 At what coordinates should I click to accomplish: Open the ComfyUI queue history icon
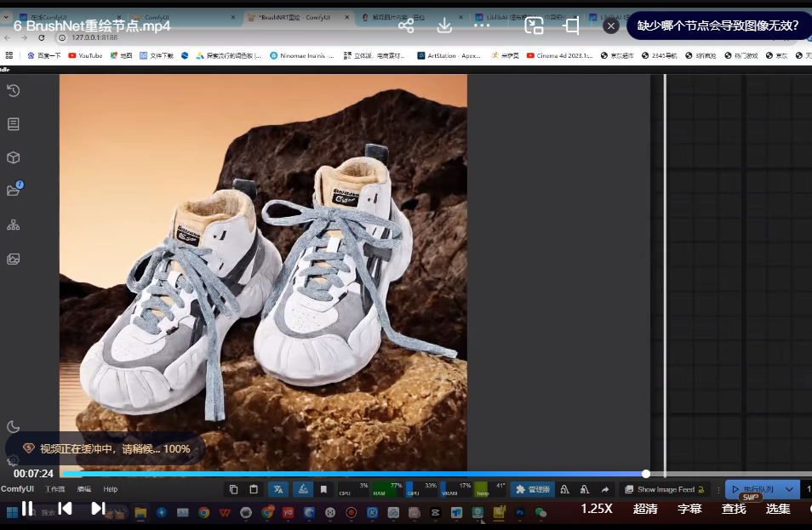[14, 90]
